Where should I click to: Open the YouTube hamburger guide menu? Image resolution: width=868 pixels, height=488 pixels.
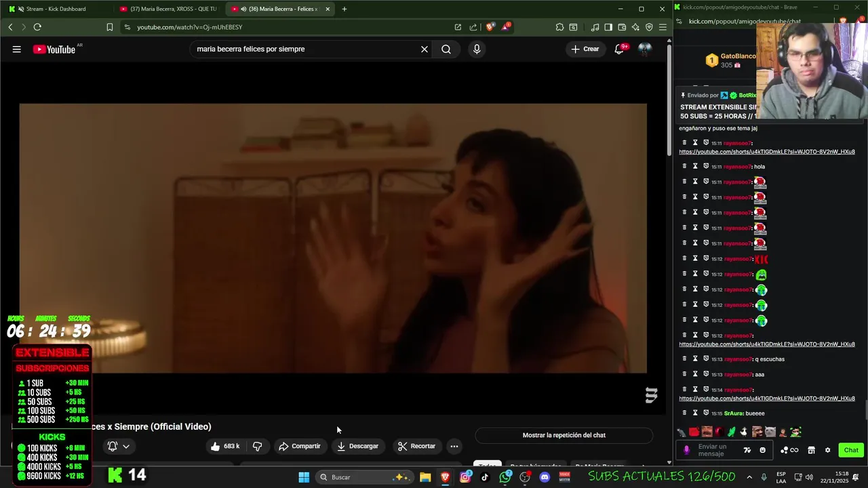(17, 49)
